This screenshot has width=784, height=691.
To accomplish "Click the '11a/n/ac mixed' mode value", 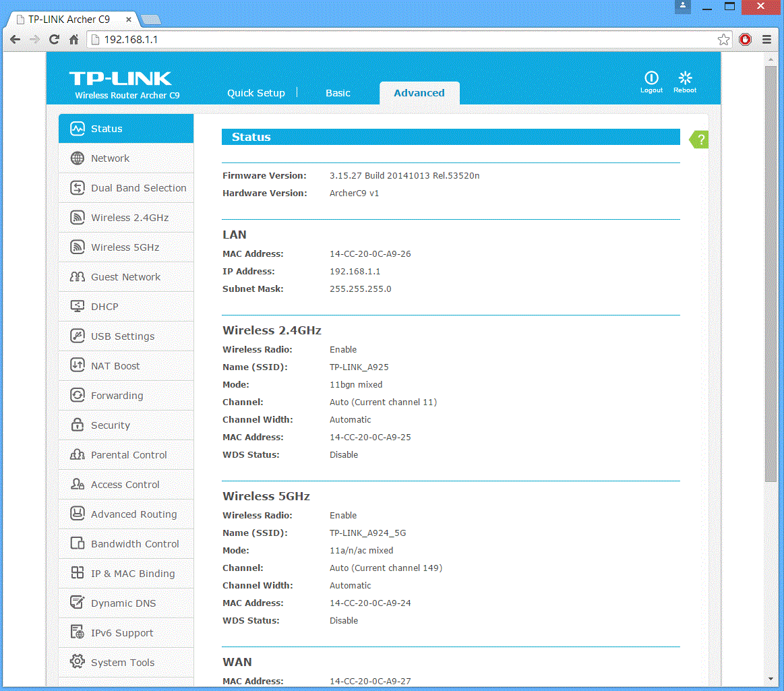I will click(x=361, y=551).
